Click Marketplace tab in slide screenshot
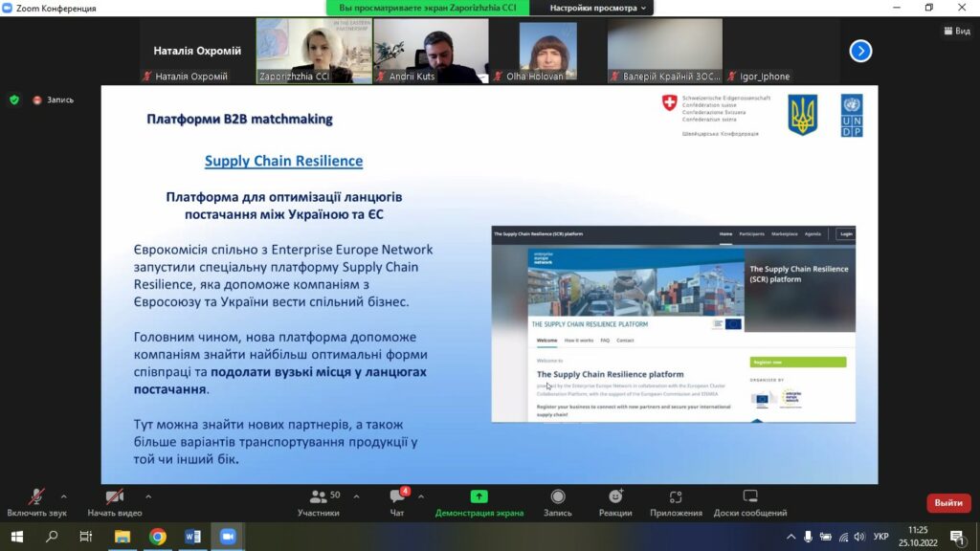The height and width of the screenshot is (551, 980). 785,233
